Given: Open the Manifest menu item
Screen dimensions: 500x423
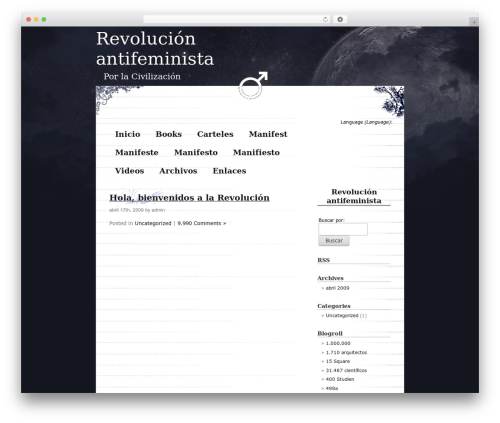Looking at the screenshot, I should coord(268,134).
